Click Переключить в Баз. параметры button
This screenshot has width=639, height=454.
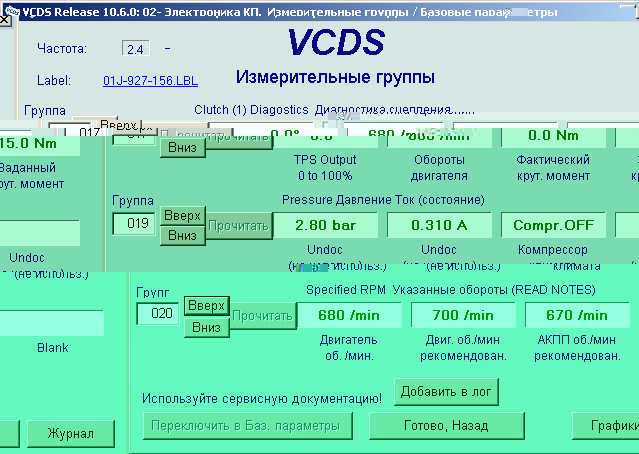point(247,426)
